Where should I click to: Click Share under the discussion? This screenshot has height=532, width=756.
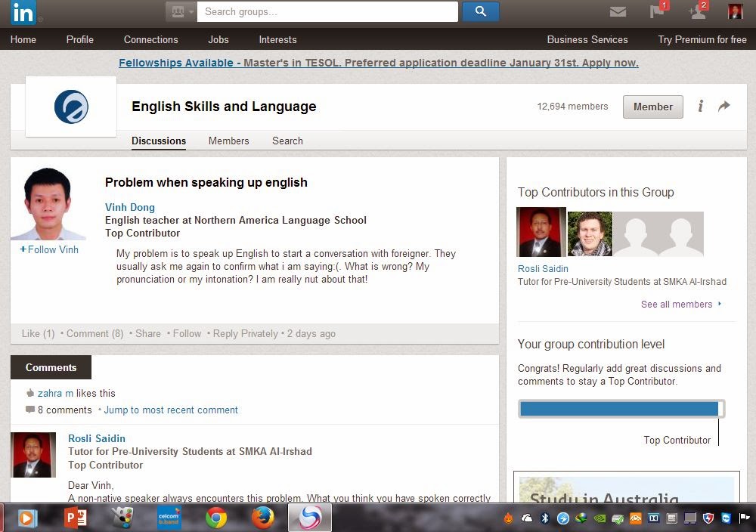[148, 333]
